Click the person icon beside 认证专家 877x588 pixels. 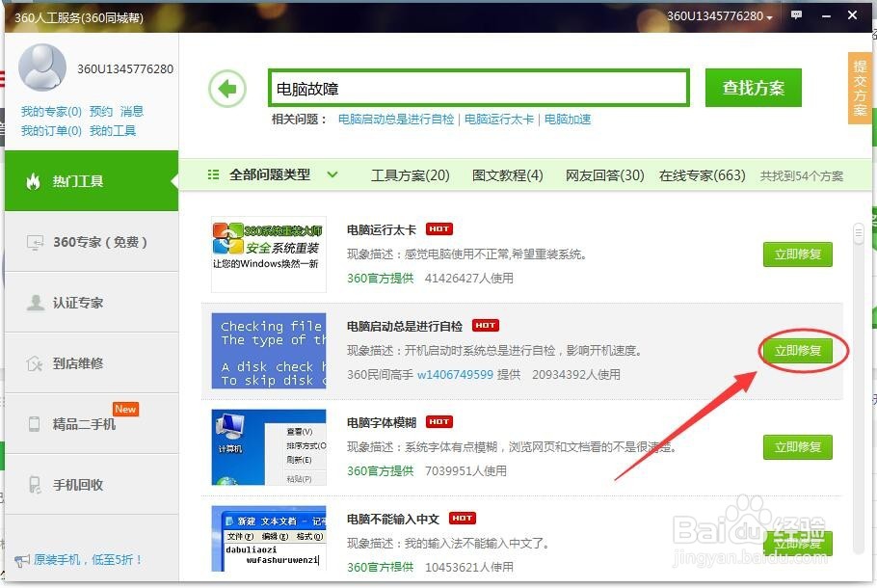tap(36, 303)
